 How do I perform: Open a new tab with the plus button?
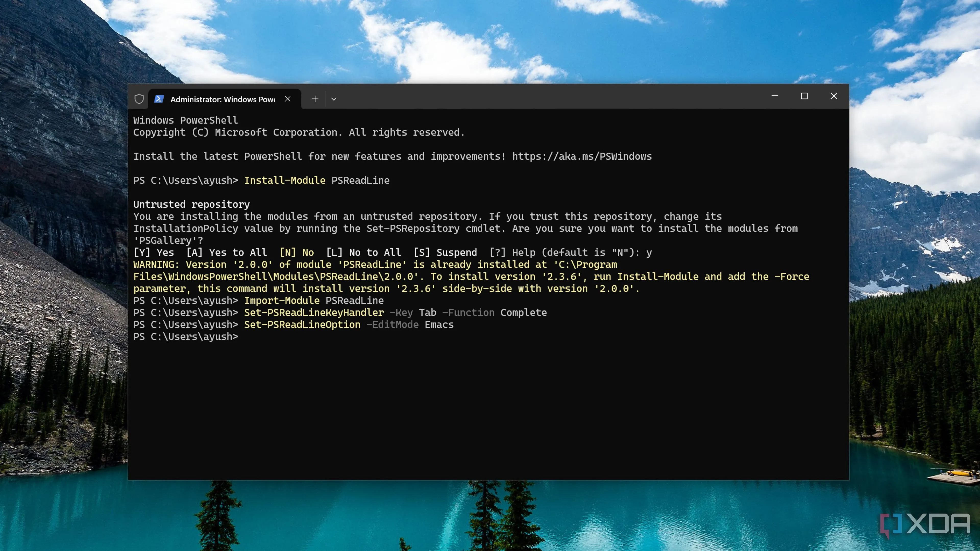315,99
